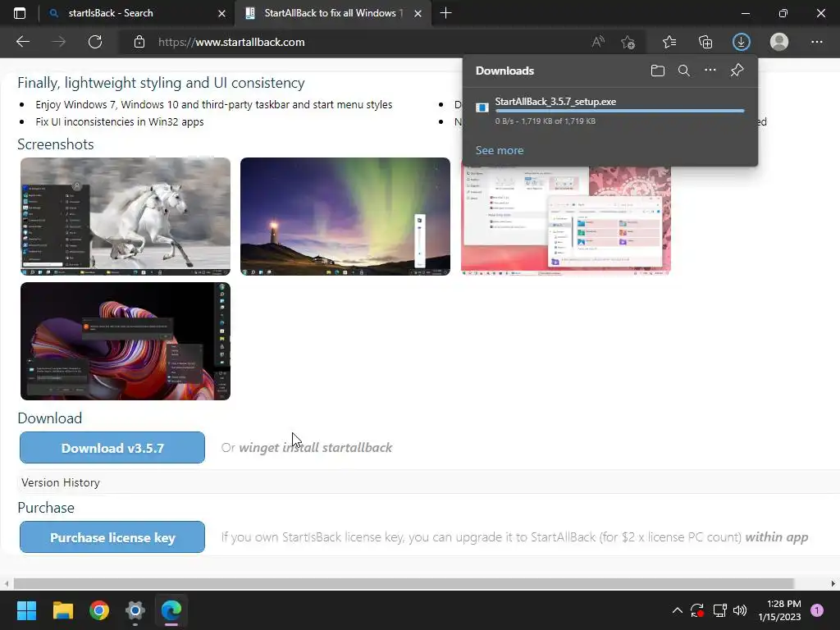Click the download progress bar
The width and height of the screenshot is (840, 630).
(x=620, y=111)
